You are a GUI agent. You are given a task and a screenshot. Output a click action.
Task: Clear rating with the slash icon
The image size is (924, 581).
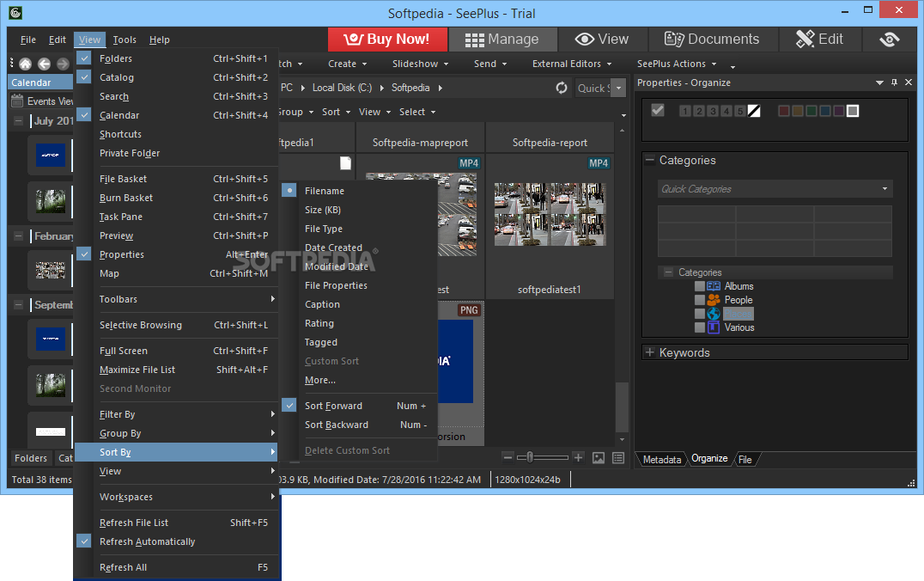click(x=754, y=111)
